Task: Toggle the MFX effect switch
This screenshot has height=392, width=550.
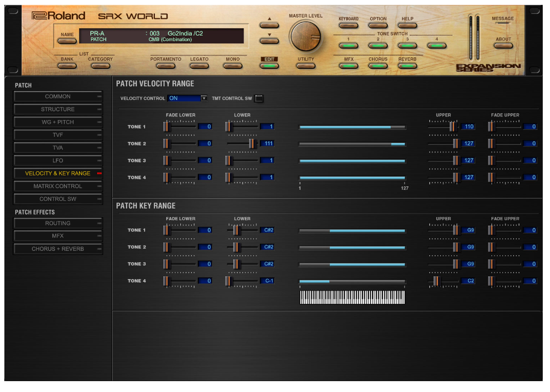Action: point(349,66)
